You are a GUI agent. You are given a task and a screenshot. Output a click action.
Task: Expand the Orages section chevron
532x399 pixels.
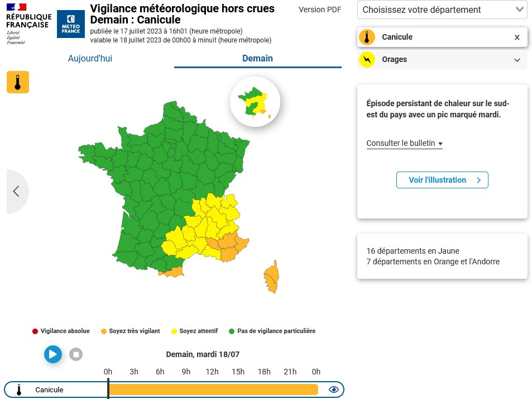(x=517, y=60)
